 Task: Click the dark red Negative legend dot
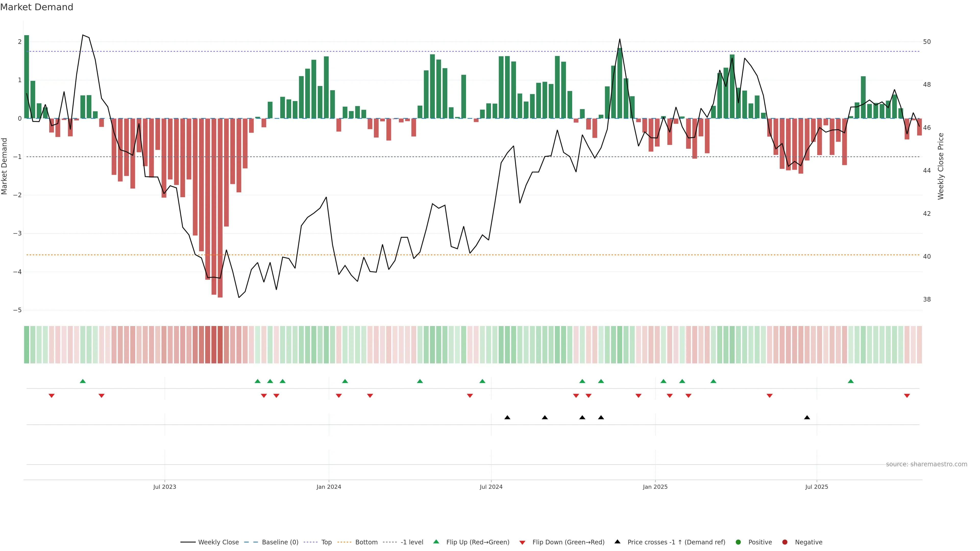point(785,542)
